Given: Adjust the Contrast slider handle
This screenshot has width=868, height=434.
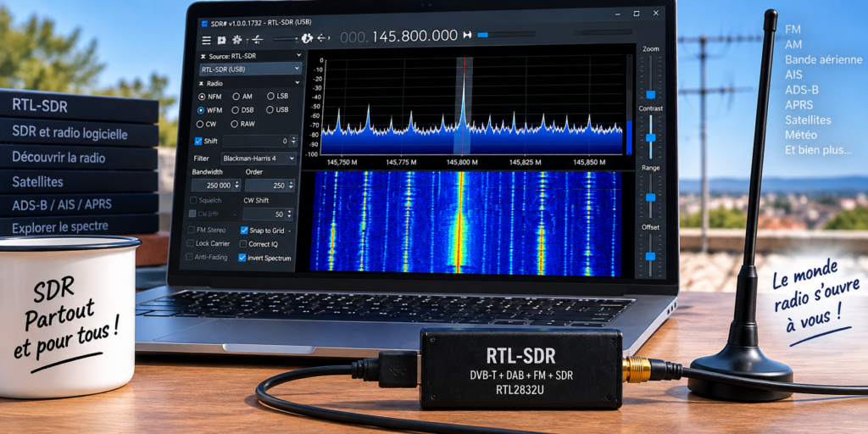Looking at the screenshot, I should click(651, 137).
